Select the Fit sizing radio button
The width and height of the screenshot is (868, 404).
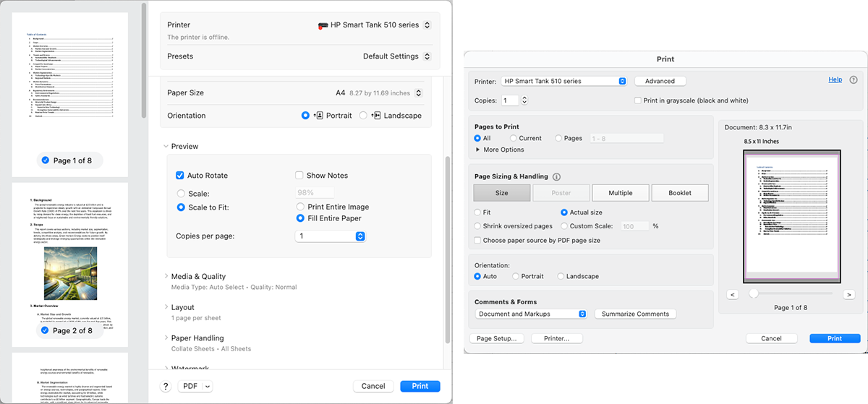coord(477,212)
